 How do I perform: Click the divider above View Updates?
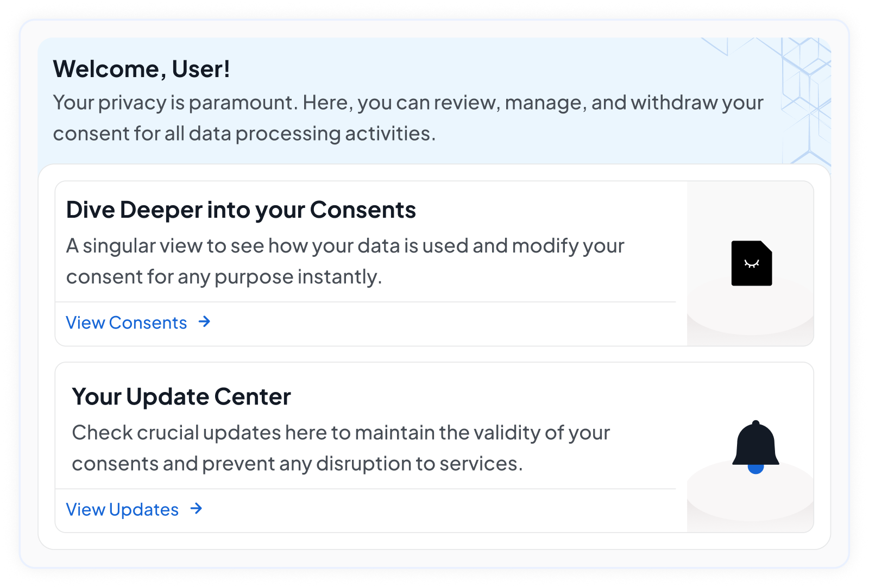tap(366, 489)
